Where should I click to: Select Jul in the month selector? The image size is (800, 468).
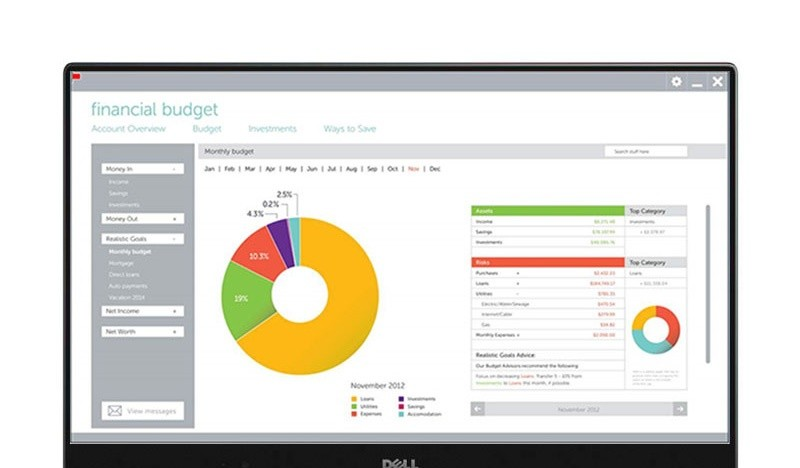332,169
